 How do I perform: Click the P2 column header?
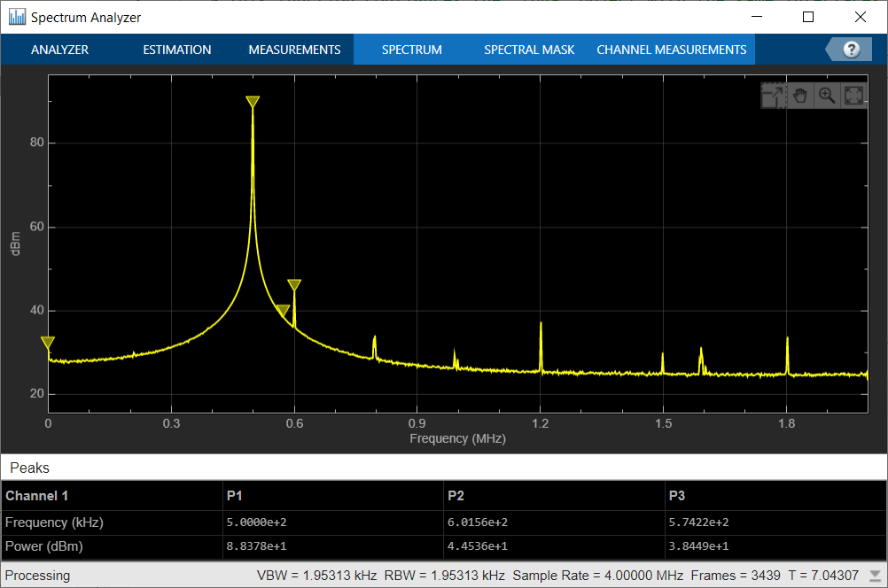pyautogui.click(x=456, y=496)
